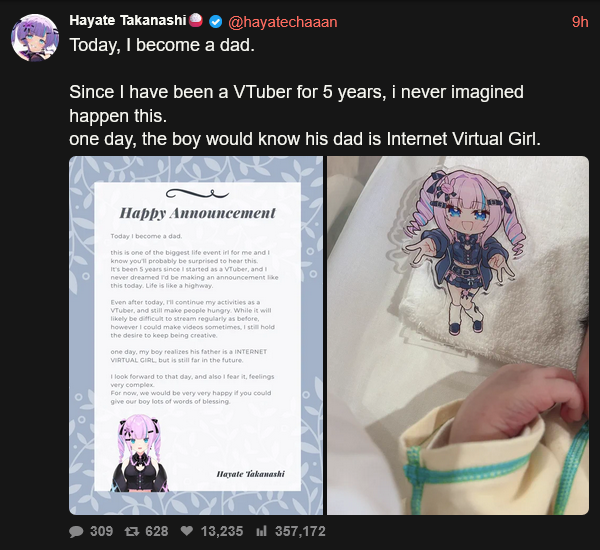The height and width of the screenshot is (550, 600).
Task: Click the rice bowl emoji beside name
Action: [196, 20]
